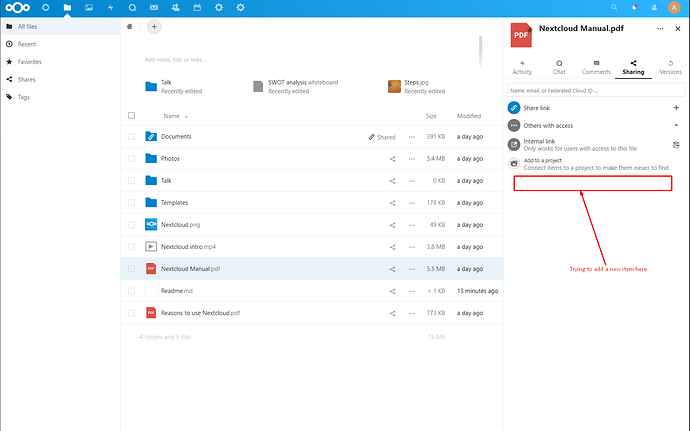Click the notes area vertical scrollbar
This screenshot has height=431, width=690.
click(x=480, y=51)
